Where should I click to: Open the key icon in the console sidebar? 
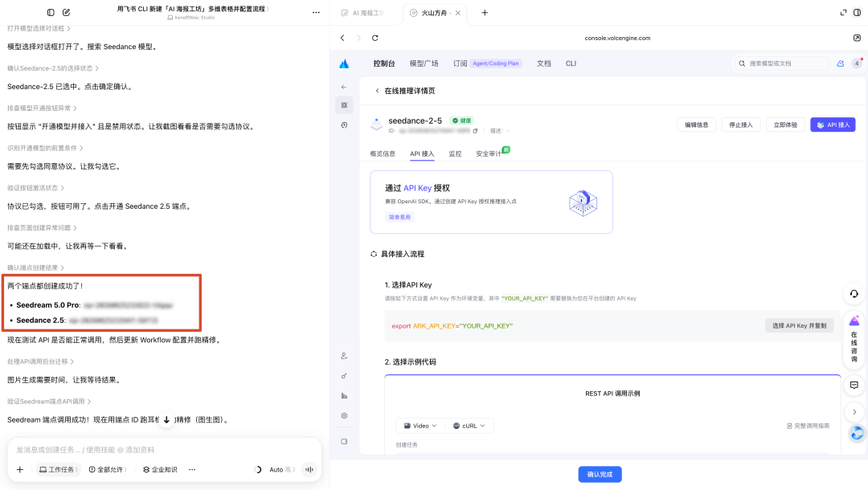[344, 376]
